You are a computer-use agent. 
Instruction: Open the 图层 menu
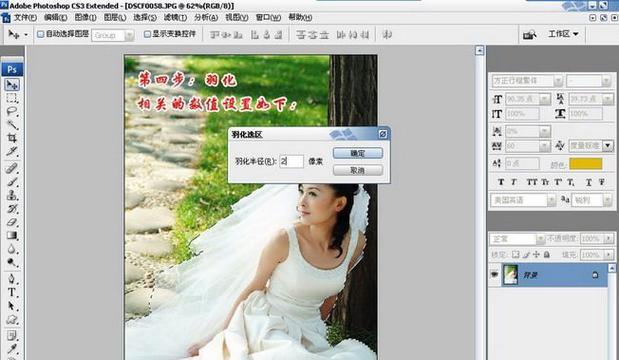[115, 17]
